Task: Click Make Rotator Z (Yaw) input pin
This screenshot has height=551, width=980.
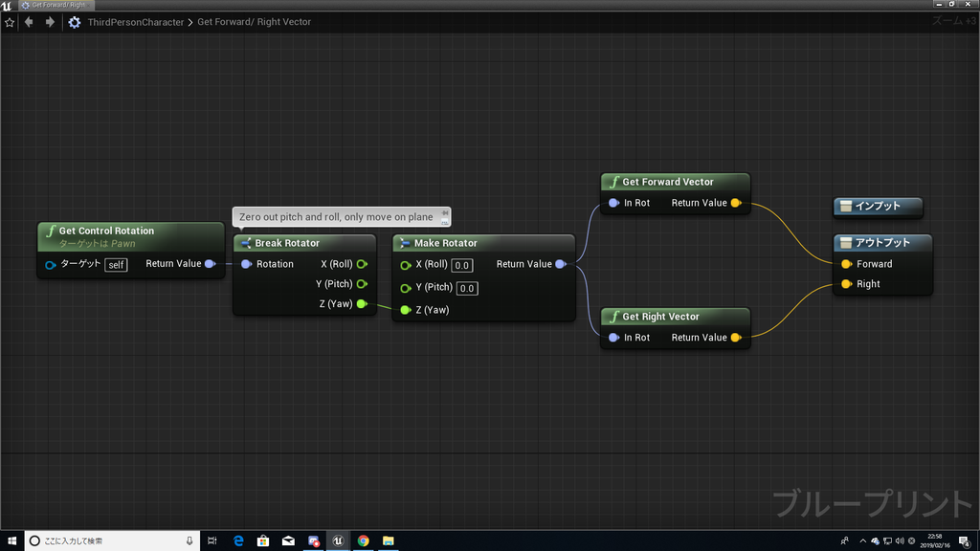Action: click(x=405, y=310)
